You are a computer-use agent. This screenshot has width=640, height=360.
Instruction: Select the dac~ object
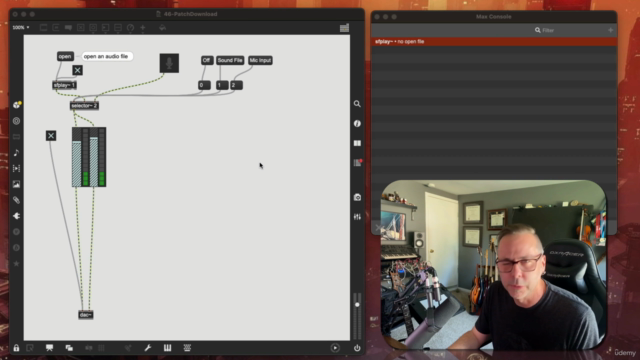pyautogui.click(x=85, y=315)
